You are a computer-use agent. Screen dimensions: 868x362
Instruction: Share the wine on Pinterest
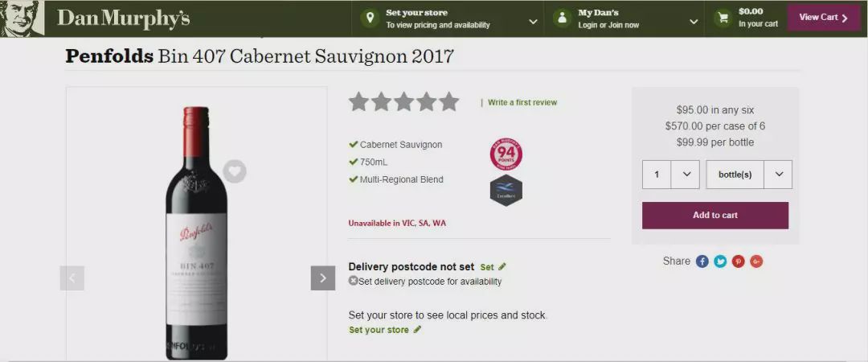(739, 261)
